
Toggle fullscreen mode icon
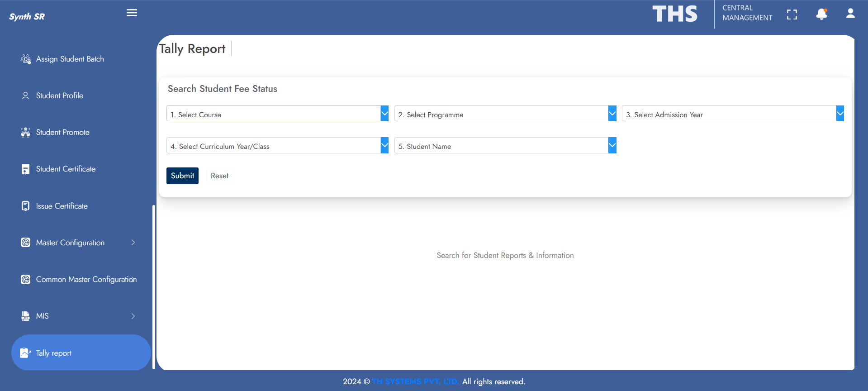pos(792,14)
